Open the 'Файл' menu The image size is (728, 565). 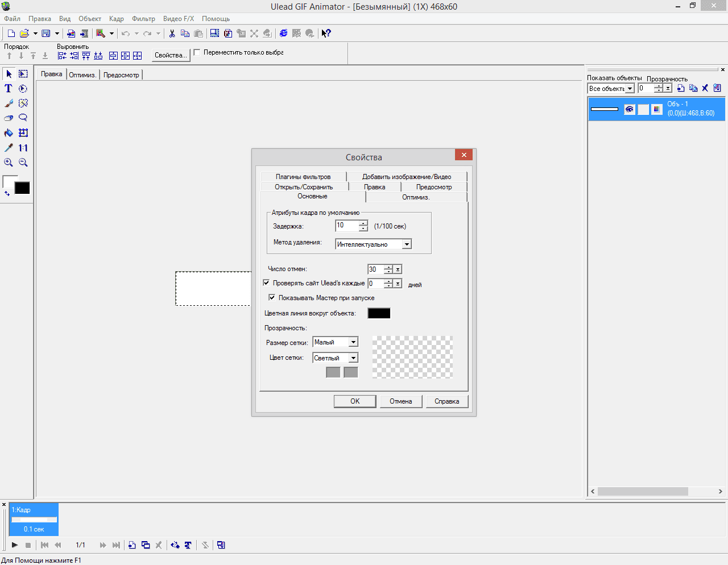pyautogui.click(x=12, y=19)
